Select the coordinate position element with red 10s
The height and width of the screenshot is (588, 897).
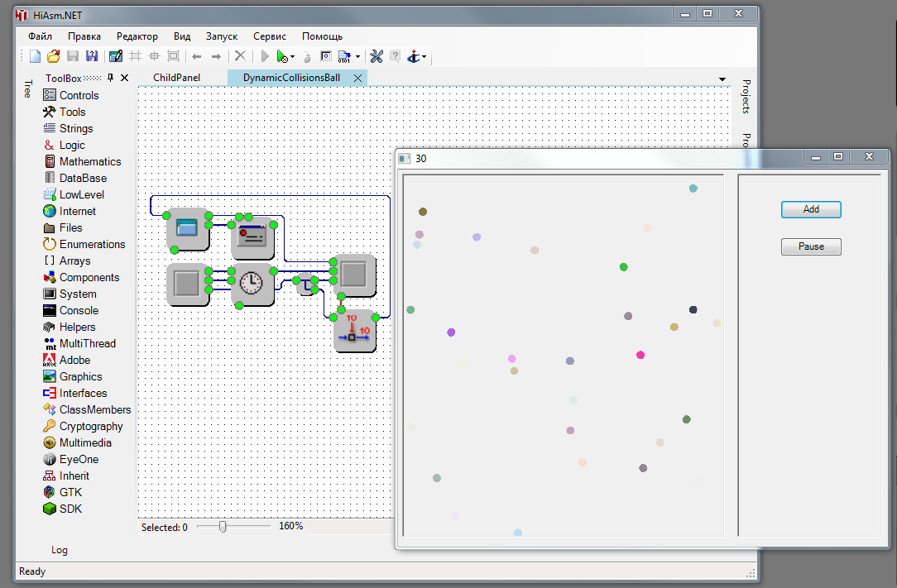[355, 331]
